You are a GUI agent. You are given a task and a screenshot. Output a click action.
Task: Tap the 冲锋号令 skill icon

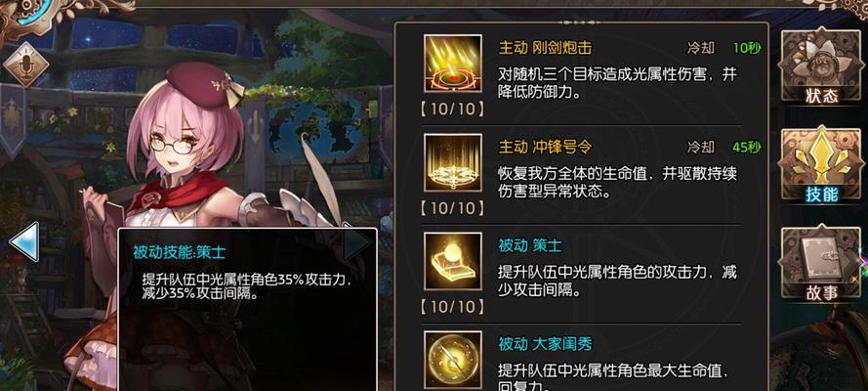[453, 162]
